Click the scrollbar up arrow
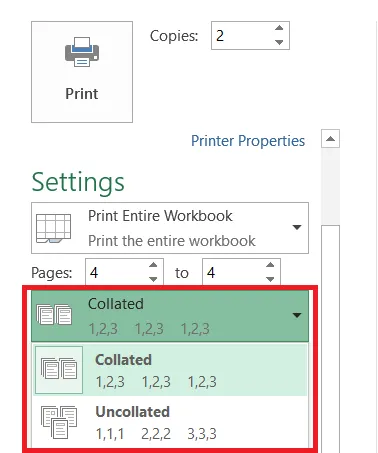The width and height of the screenshot is (378, 453). 330,139
